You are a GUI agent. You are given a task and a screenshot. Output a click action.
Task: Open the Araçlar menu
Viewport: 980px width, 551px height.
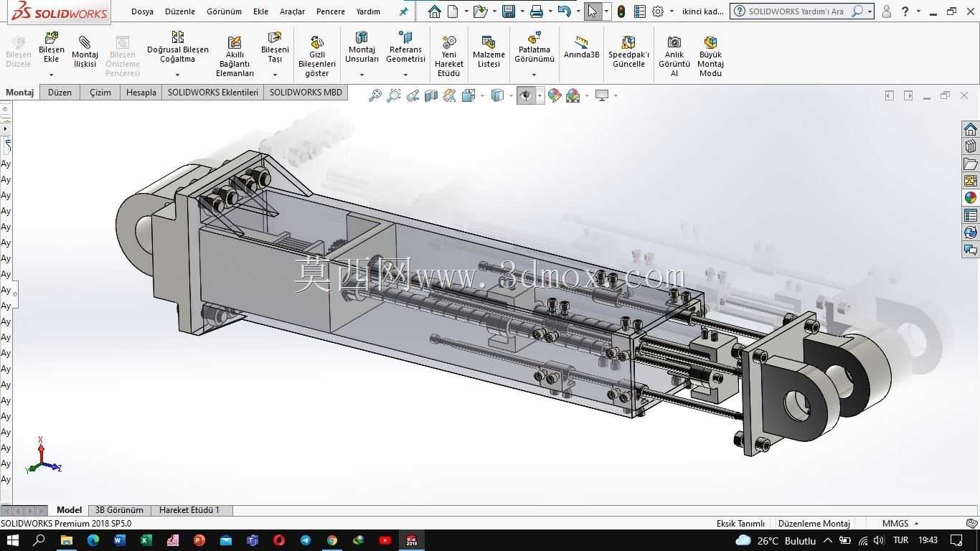pyautogui.click(x=292, y=11)
